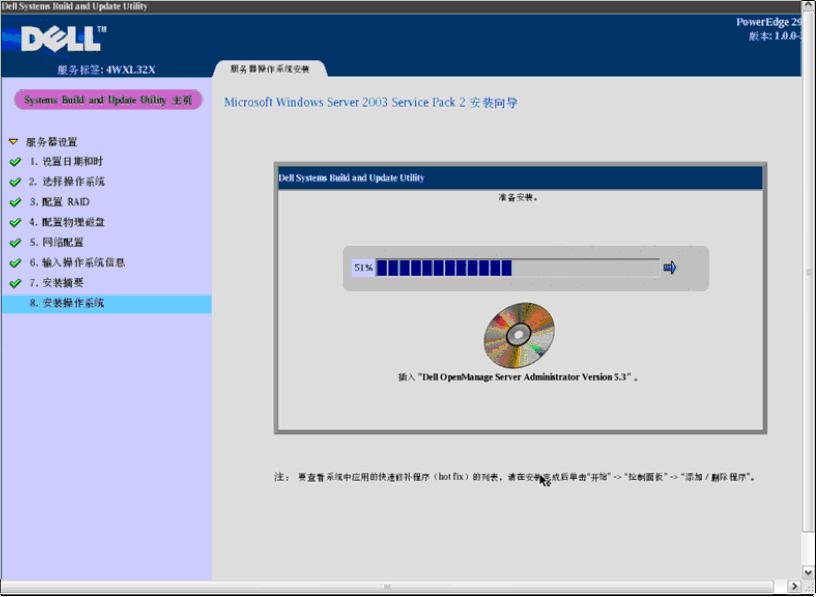The height and width of the screenshot is (597, 817).
Task: Click the 版本 1.0.0 version text
Action: coord(775,36)
